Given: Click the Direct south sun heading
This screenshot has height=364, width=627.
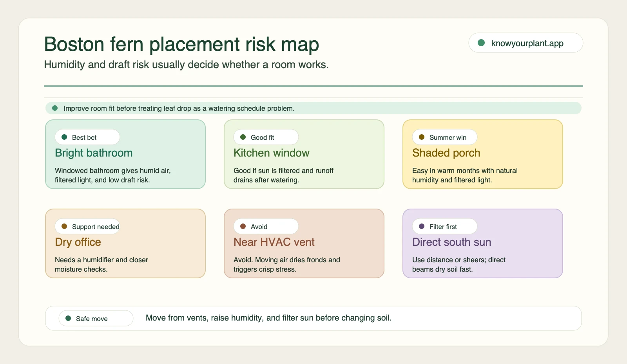Looking at the screenshot, I should coord(452,242).
